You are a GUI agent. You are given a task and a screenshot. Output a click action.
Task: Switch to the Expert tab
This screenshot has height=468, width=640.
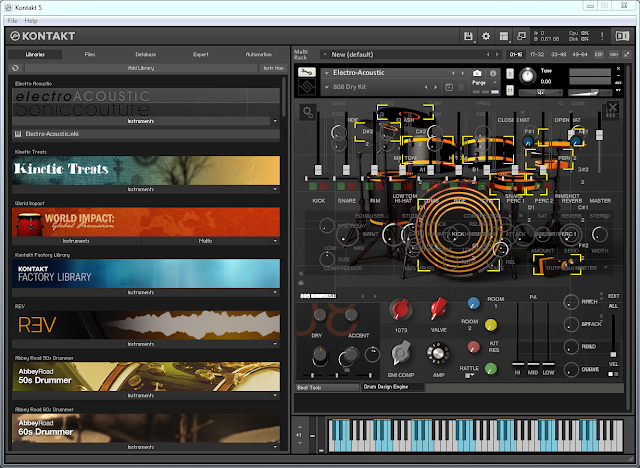(200, 54)
